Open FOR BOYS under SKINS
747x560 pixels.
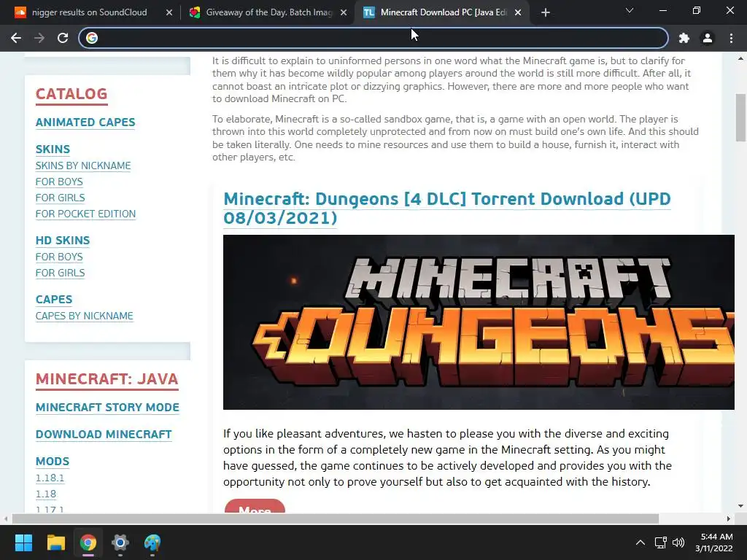pos(59,182)
